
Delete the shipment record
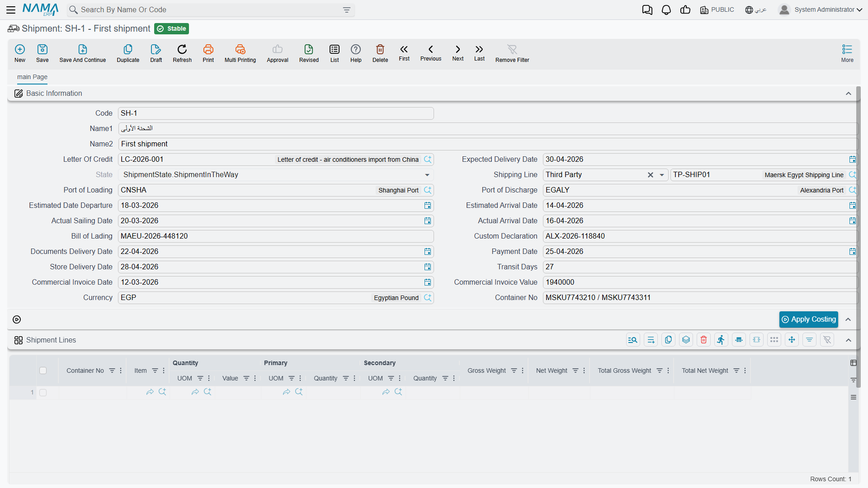[x=380, y=53]
